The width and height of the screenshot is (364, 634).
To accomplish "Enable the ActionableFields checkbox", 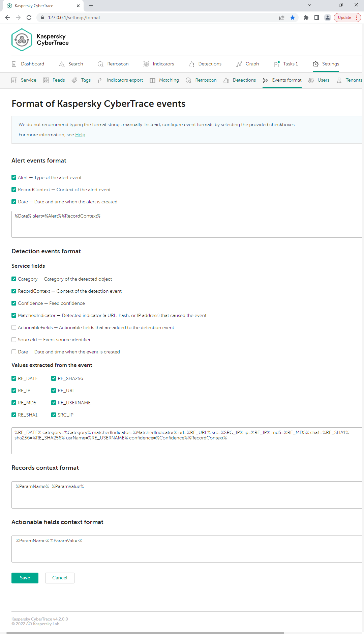I will [14, 327].
